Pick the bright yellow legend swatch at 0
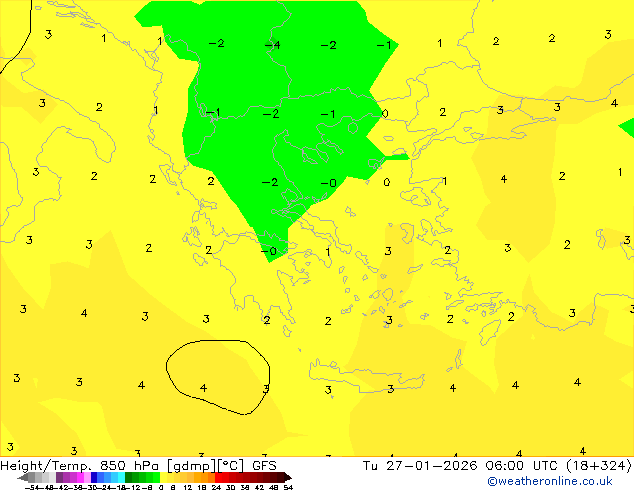 tap(163, 478)
